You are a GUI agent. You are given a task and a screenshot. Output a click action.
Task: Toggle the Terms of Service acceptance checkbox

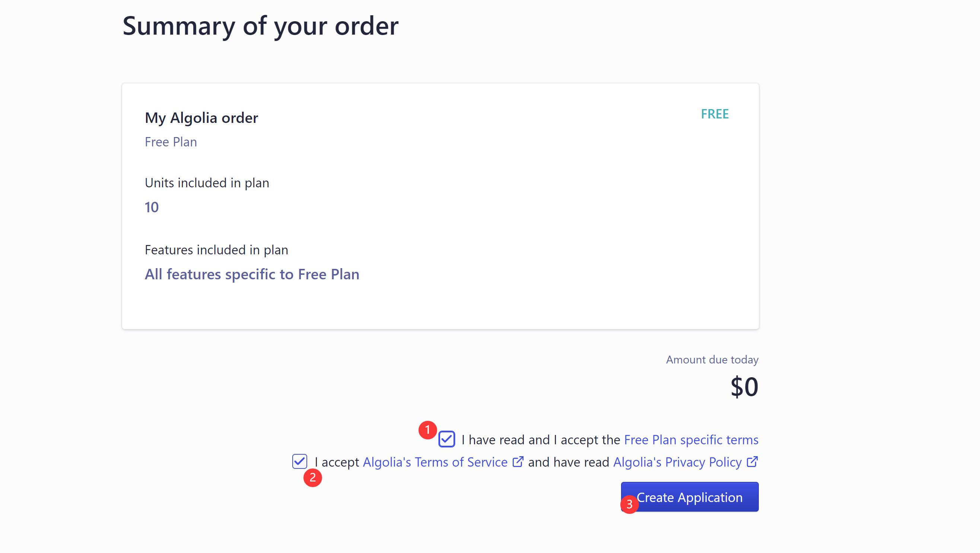[x=299, y=461]
